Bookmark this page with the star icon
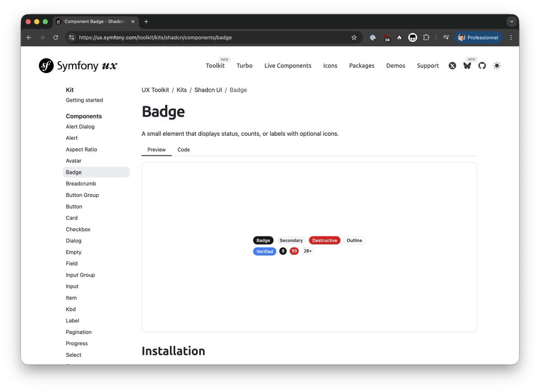Viewport: 540px width, 392px height. click(x=354, y=38)
